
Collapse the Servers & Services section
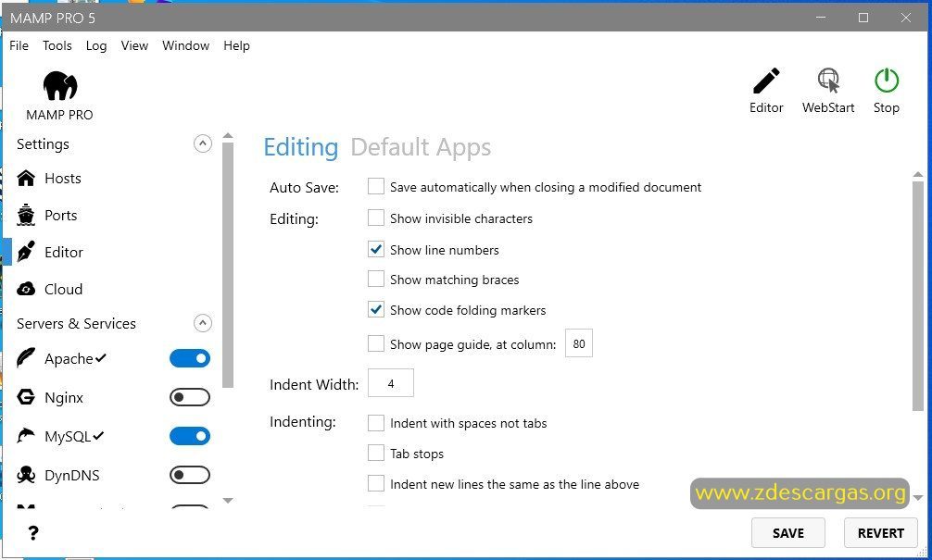coord(203,323)
